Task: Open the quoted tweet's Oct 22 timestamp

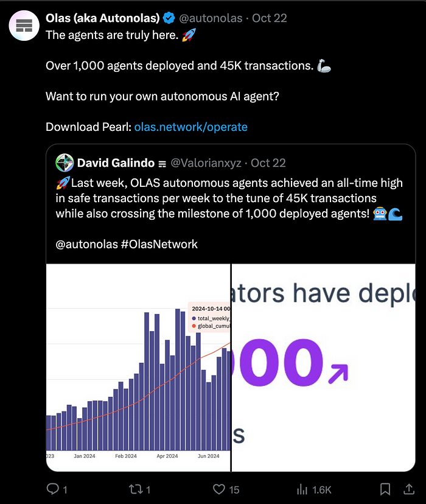Action: pyautogui.click(x=268, y=163)
